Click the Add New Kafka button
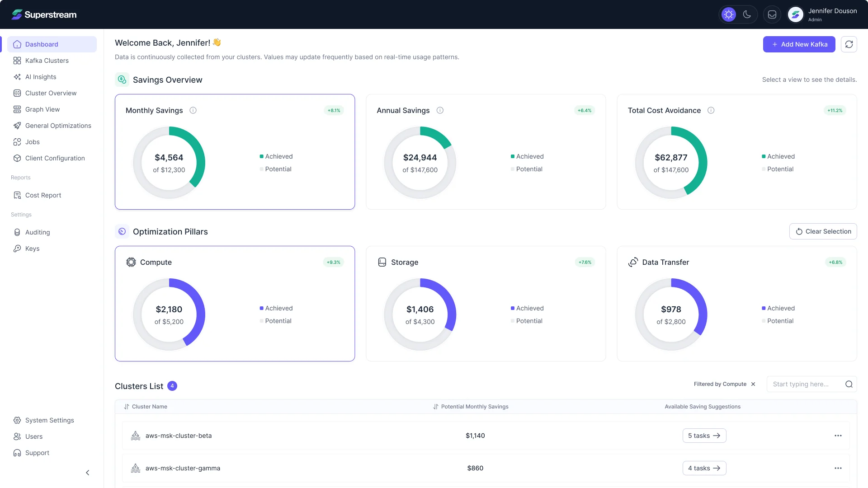The width and height of the screenshot is (868, 488). [x=799, y=44]
